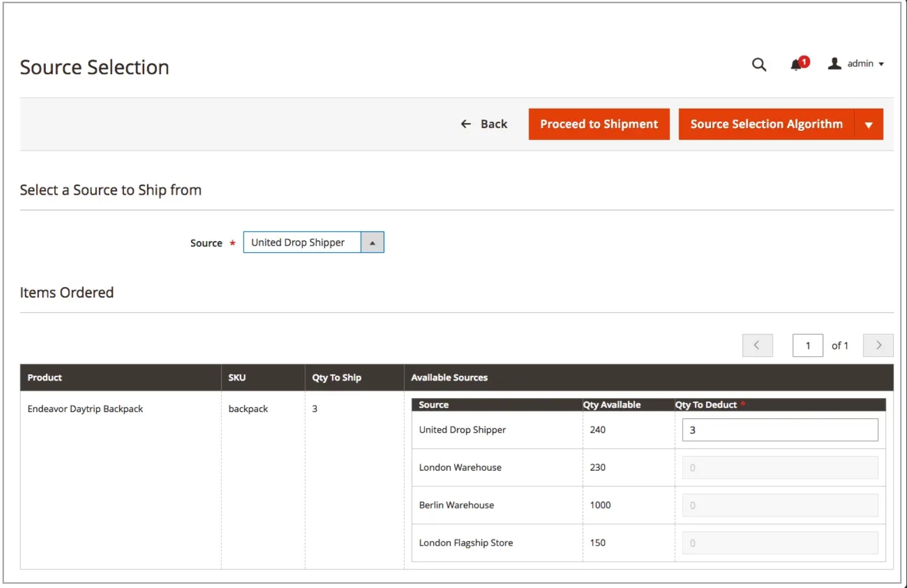The height and width of the screenshot is (588, 907).
Task: Click the Product column header
Action: tap(120, 378)
